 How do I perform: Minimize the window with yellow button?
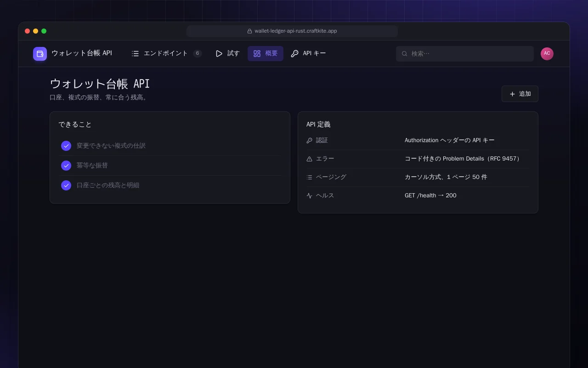[x=36, y=31]
